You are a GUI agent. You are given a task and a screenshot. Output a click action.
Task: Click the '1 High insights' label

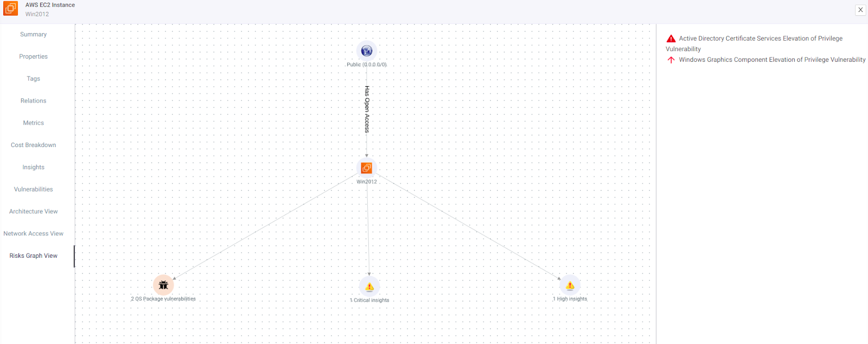point(570,299)
